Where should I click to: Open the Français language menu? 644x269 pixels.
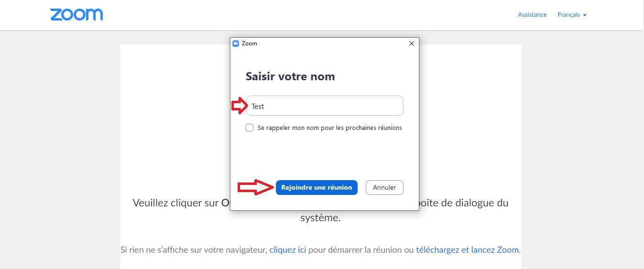(572, 15)
